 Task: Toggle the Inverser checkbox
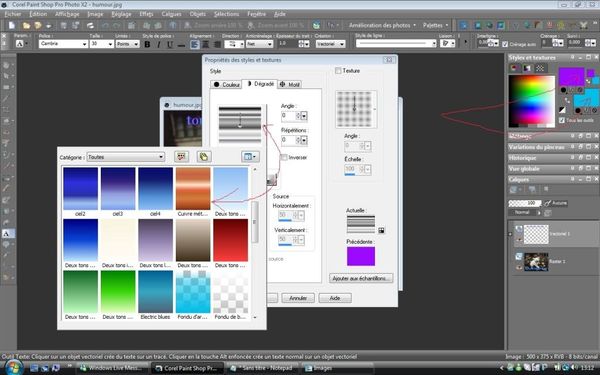tap(284, 157)
